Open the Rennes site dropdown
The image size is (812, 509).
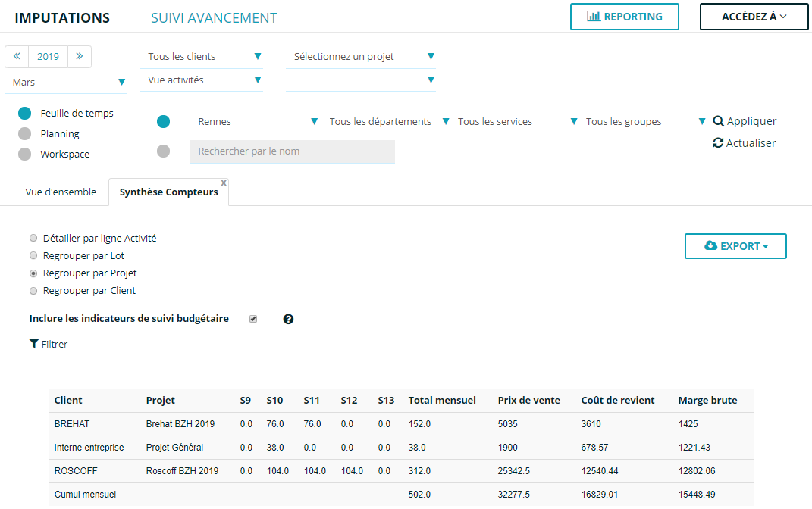click(x=255, y=121)
